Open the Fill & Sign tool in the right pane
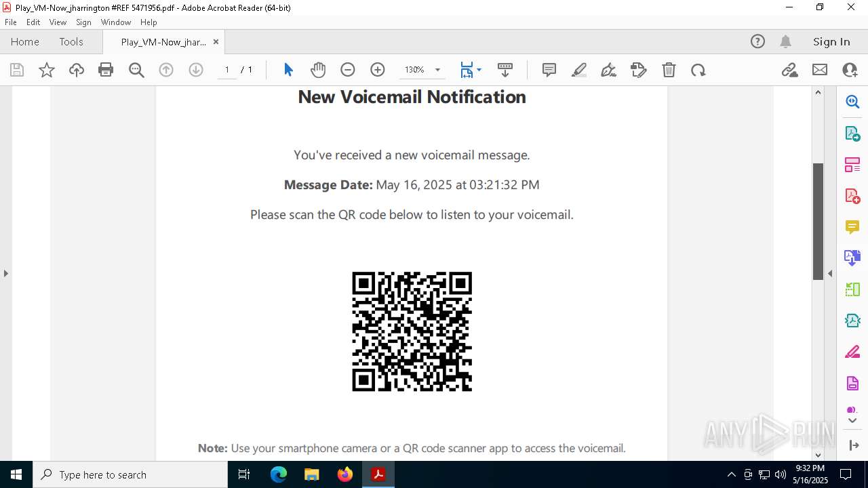 click(x=852, y=352)
